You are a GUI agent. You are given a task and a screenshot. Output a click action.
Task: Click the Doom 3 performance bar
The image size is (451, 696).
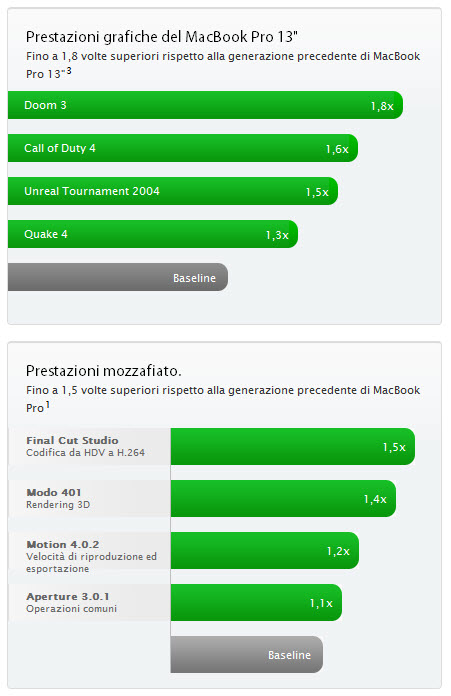pos(205,105)
